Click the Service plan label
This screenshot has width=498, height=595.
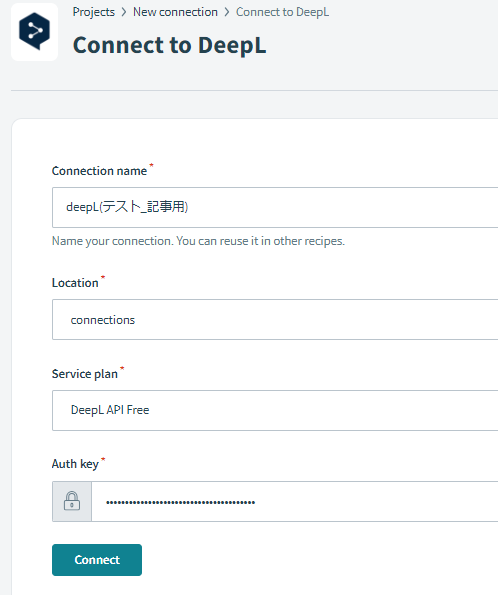click(85, 374)
